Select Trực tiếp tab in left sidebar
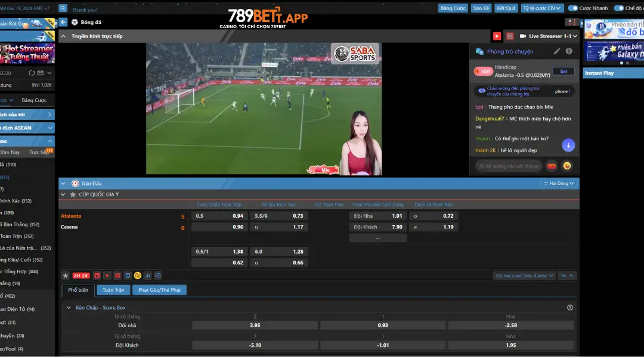The width and height of the screenshot is (644, 358). [x=39, y=153]
